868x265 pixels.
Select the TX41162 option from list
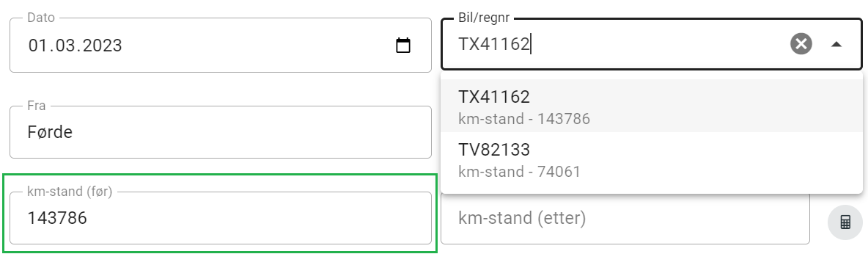coord(652,106)
